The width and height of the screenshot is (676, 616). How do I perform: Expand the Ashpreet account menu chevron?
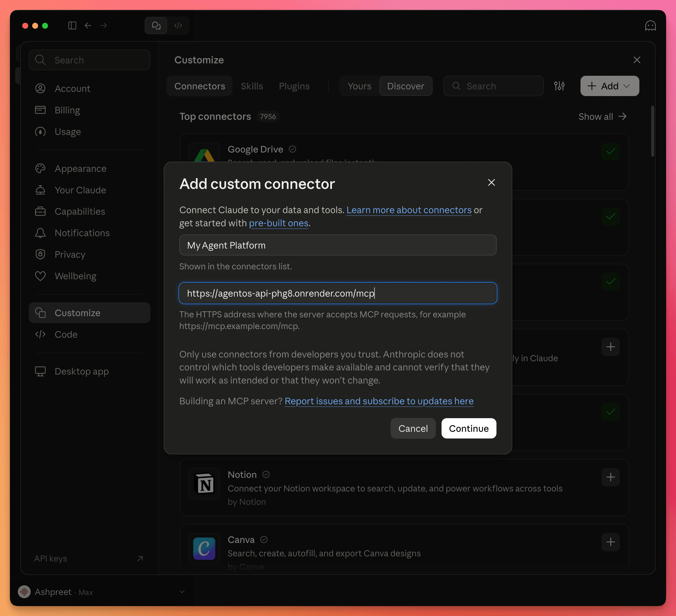coord(182,591)
